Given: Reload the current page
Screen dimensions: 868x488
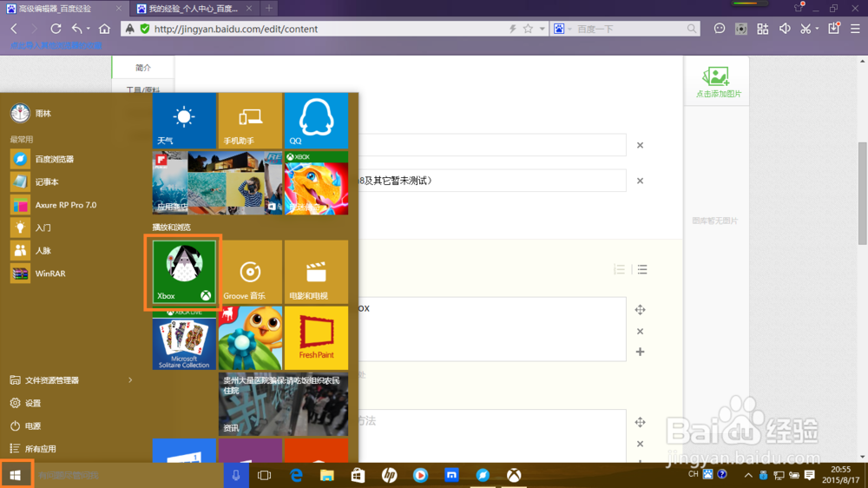Looking at the screenshot, I should click(56, 29).
